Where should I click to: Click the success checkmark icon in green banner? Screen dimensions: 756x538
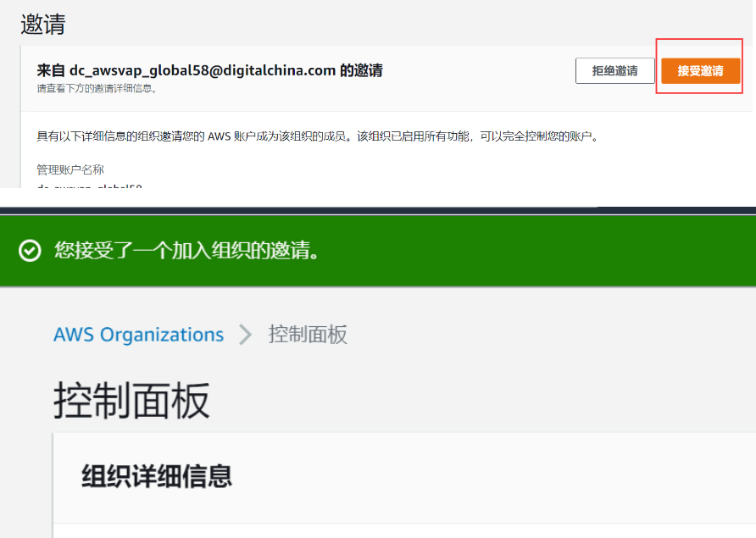click(x=30, y=251)
